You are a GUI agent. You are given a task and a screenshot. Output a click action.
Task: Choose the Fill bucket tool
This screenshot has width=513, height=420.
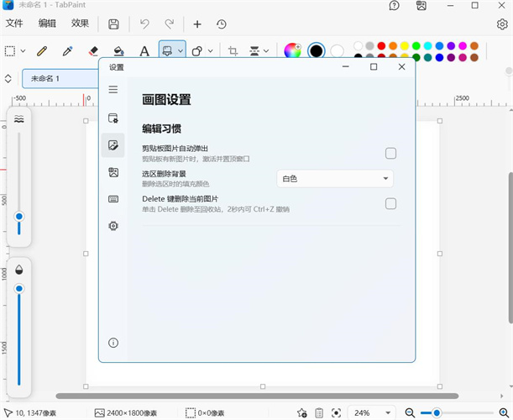coord(118,51)
